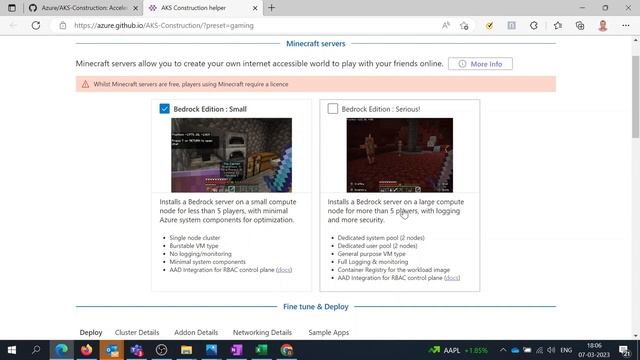This screenshot has width=640, height=360.
Task: Uncheck the Bedrock Edition : Small checkbox
Action: click(x=164, y=109)
